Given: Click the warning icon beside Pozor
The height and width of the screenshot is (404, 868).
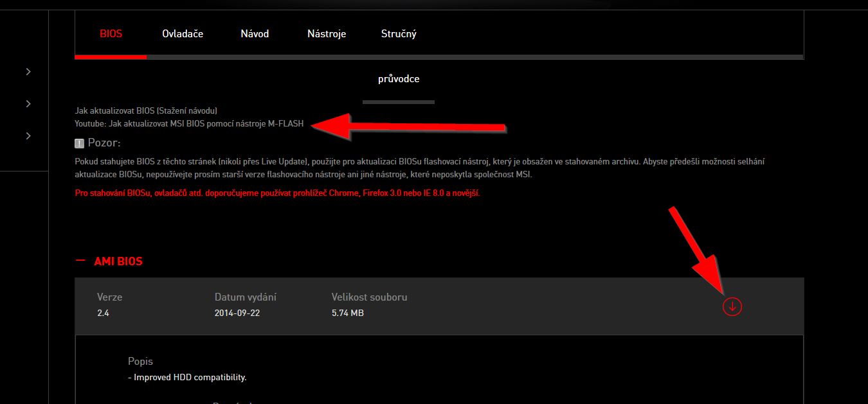Looking at the screenshot, I should point(80,143).
